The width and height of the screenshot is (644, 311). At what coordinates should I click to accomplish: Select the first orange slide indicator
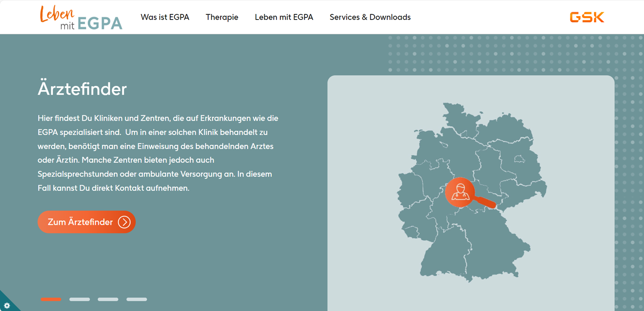[51, 299]
